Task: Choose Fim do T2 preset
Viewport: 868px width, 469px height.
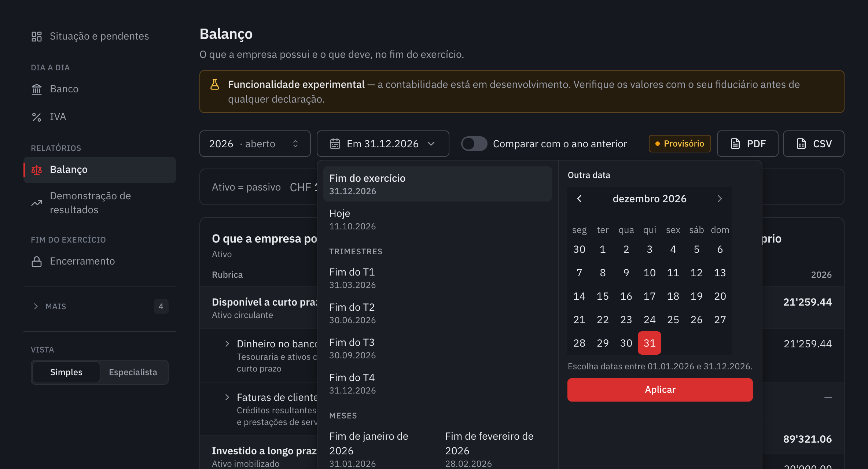Action: click(438, 313)
